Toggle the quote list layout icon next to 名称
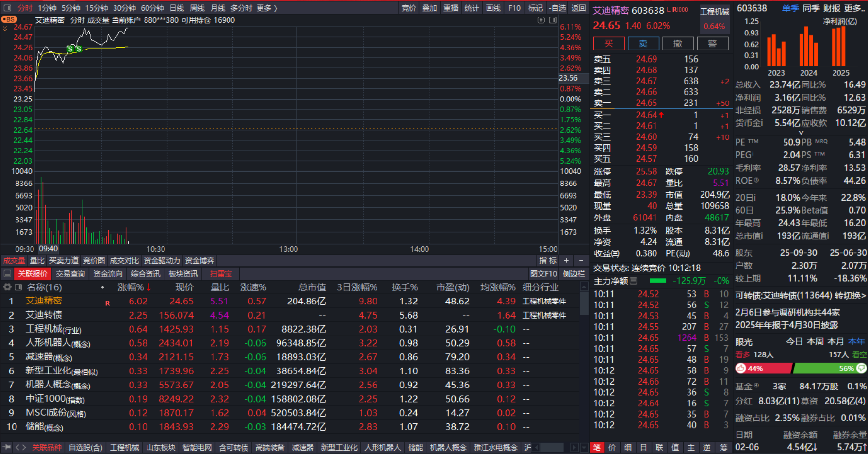 coord(18,287)
